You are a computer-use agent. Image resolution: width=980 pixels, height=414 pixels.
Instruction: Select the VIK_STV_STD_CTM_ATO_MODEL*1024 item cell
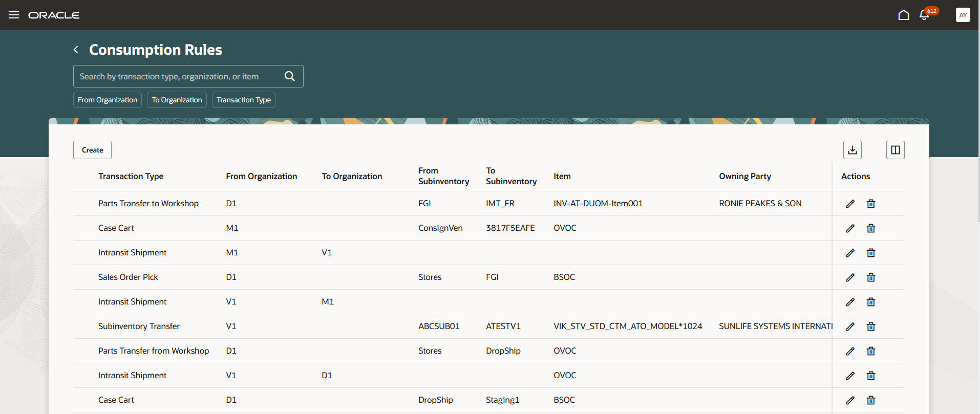point(628,326)
